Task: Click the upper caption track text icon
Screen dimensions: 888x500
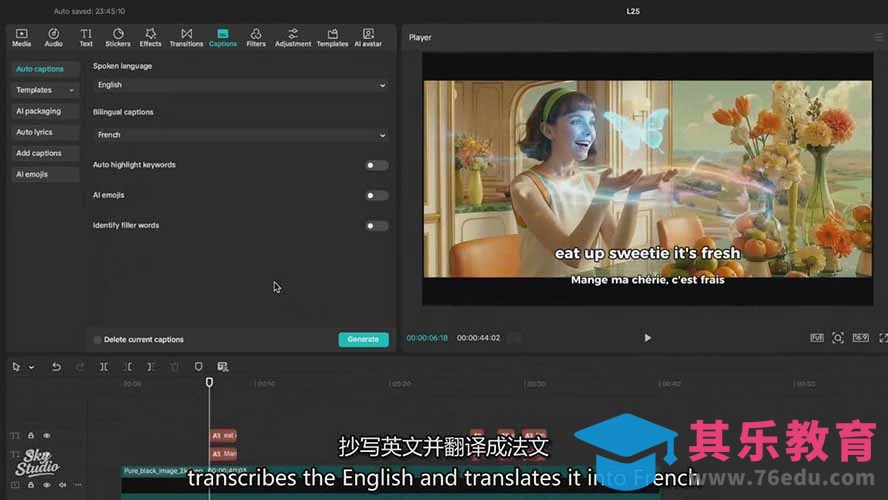Action: point(15,435)
